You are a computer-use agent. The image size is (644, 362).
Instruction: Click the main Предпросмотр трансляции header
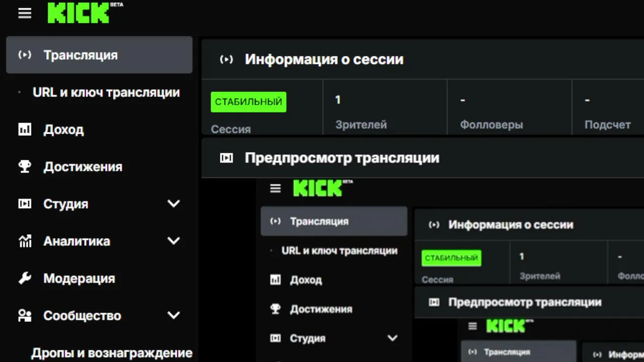(x=342, y=158)
